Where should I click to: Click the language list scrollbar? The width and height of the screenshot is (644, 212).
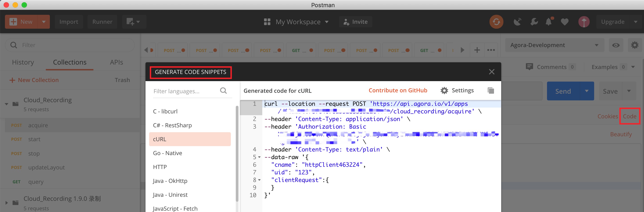coord(237,153)
